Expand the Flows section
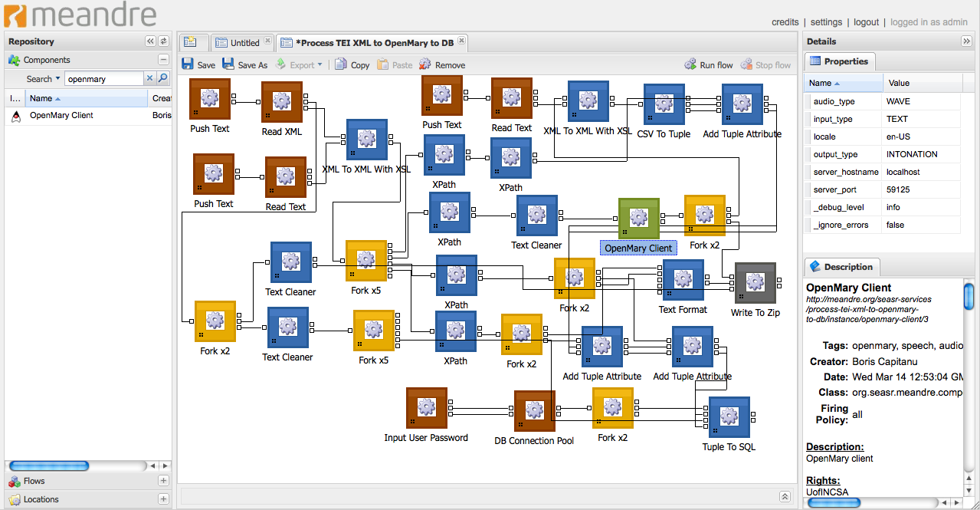980x510 pixels. pyautogui.click(x=163, y=481)
